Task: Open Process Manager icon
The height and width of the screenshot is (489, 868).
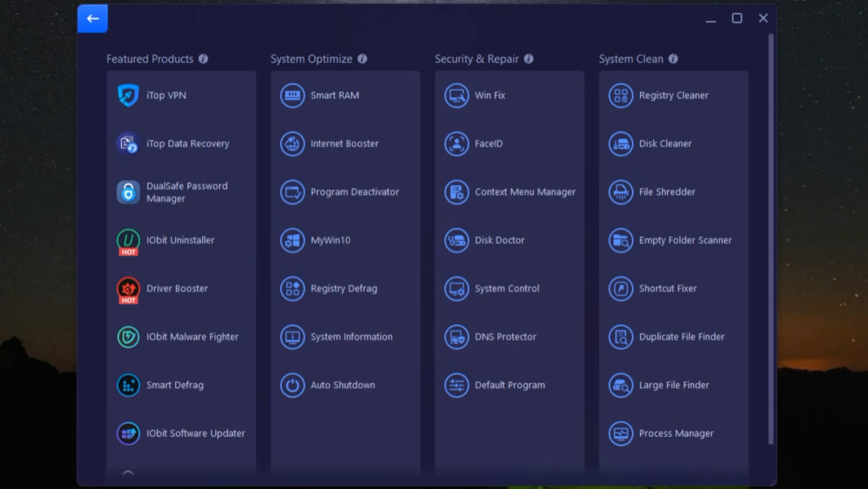Action: click(x=620, y=433)
